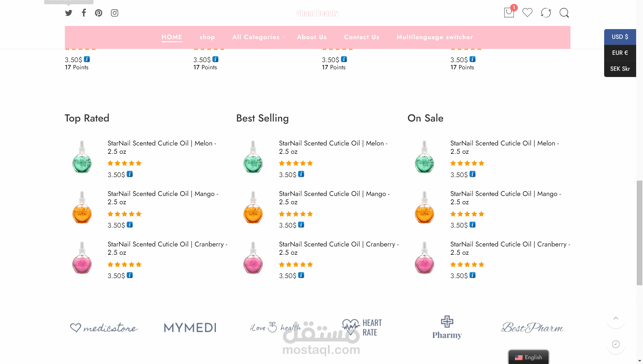
Task: Click the back-to-top arrow button
Action: 616,319
